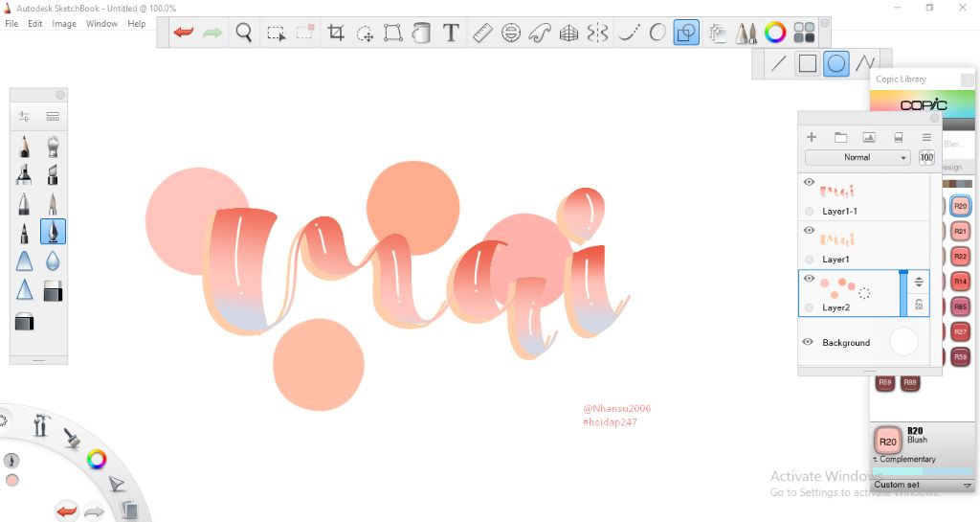Viewport: 980px width, 522px height.
Task: Toggle the Draw Styles shapes tool
Action: pyautogui.click(x=686, y=33)
